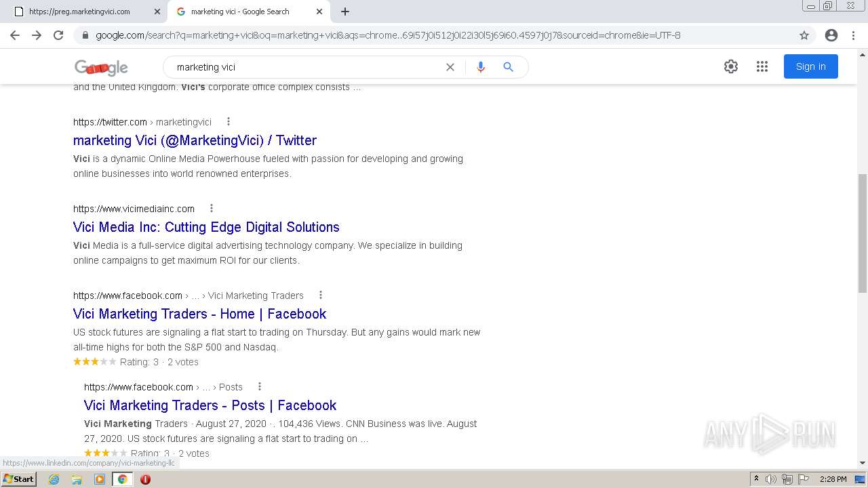Launch Internet Explorer from the taskbar
868x488 pixels.
tap(54, 479)
